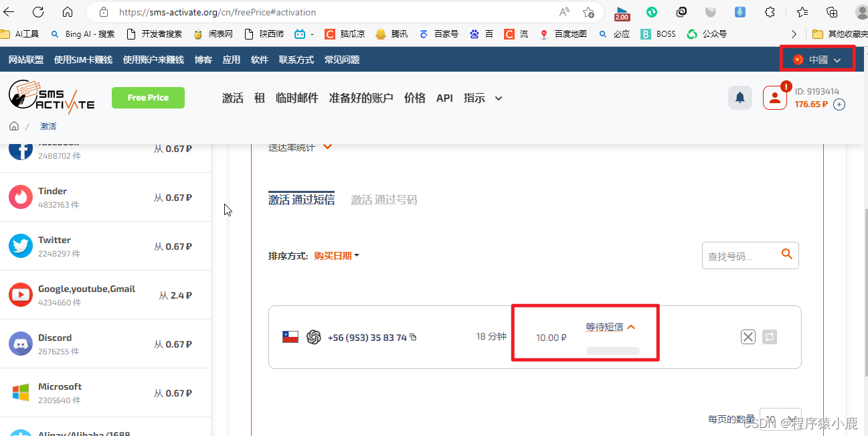The height and width of the screenshot is (436, 868).
Task: Switch to 激活 通过号码 tab
Action: [384, 200]
